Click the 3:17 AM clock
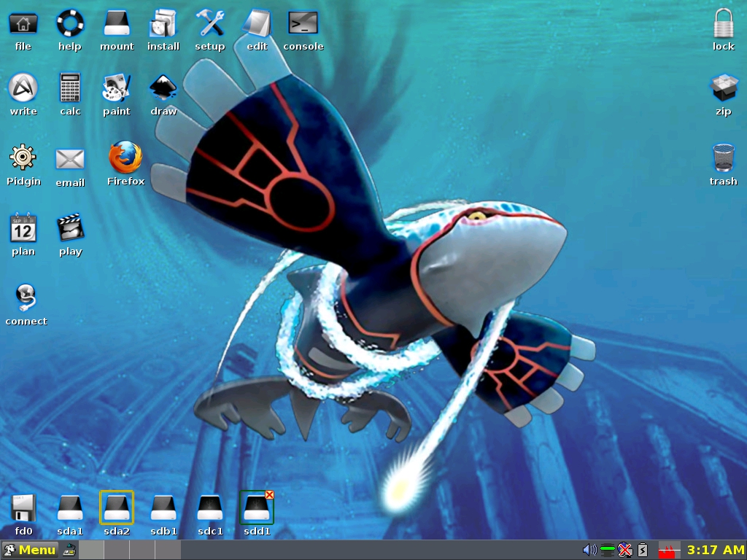Viewport: 747px width, 560px height. (715, 550)
